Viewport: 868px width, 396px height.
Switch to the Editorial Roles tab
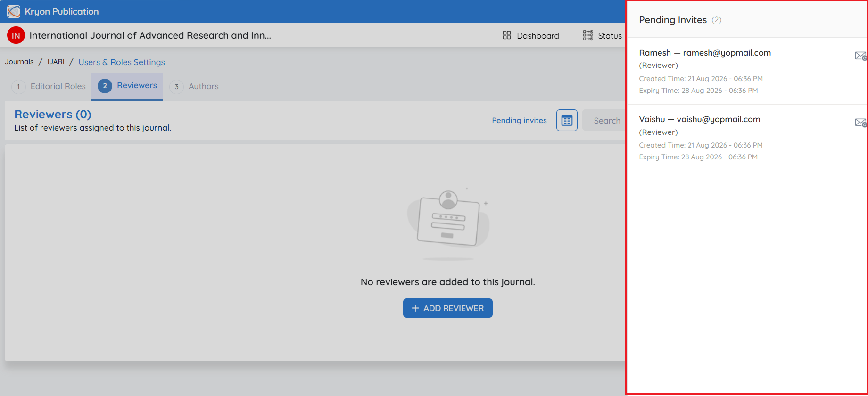click(49, 87)
